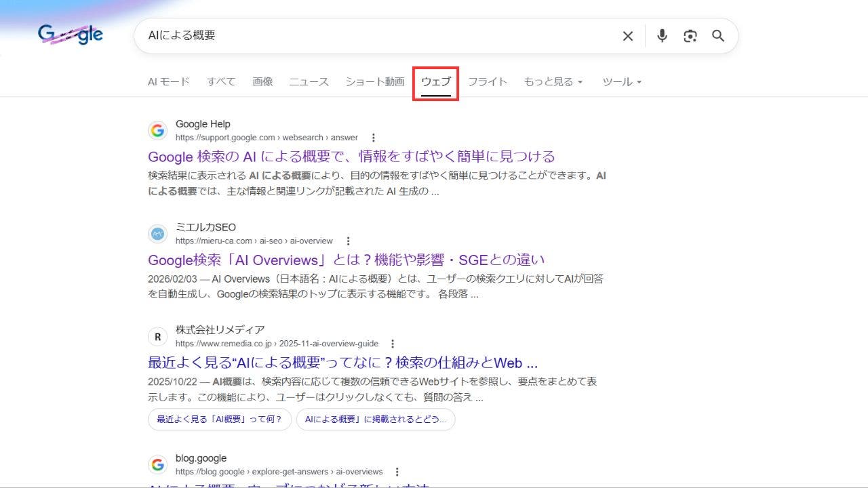The image size is (868, 488).
Task: Open the three-dot menu on the blog.google result
Action: tap(397, 471)
